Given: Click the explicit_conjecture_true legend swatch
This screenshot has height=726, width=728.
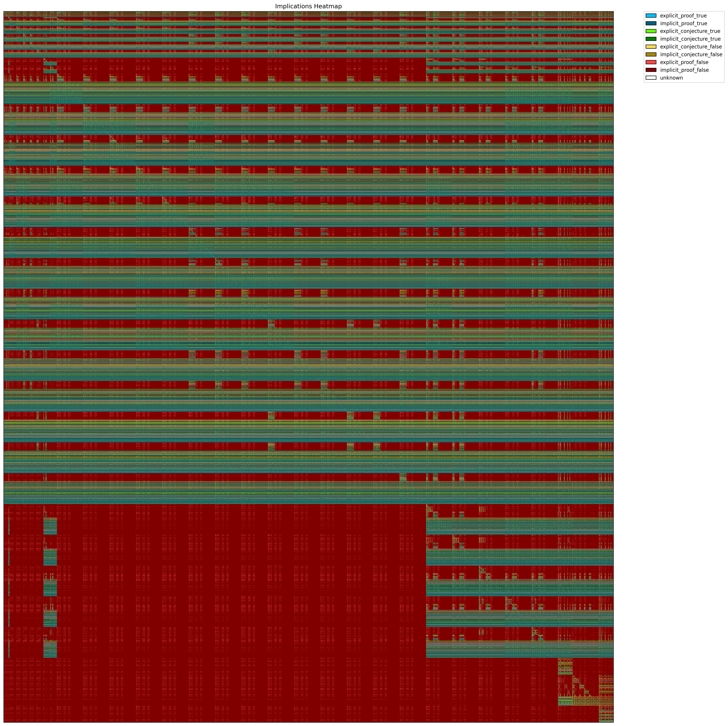Looking at the screenshot, I should pyautogui.click(x=651, y=31).
